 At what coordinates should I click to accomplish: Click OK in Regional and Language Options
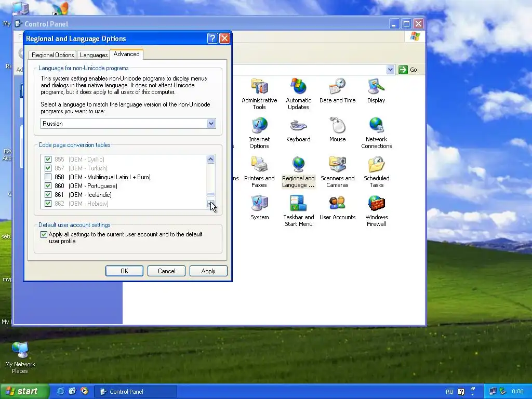click(x=124, y=271)
